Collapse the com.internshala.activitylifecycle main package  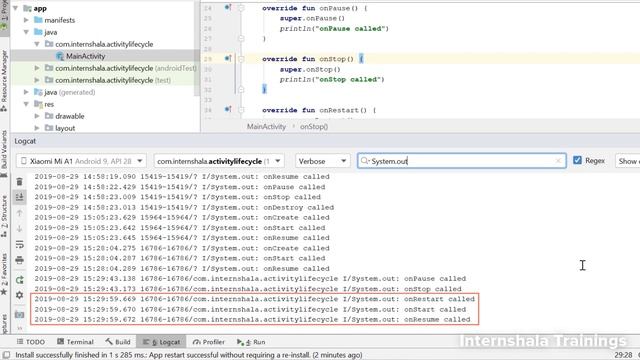pyautogui.click(x=37, y=44)
